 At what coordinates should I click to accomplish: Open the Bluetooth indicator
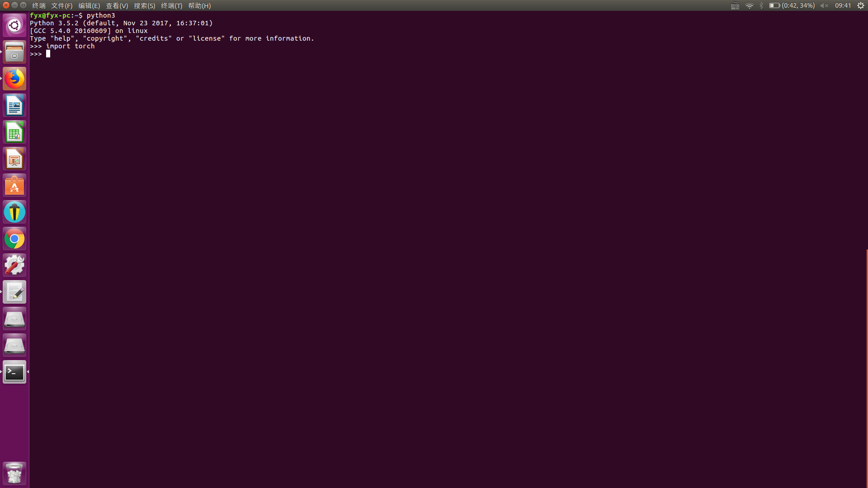tap(761, 5)
